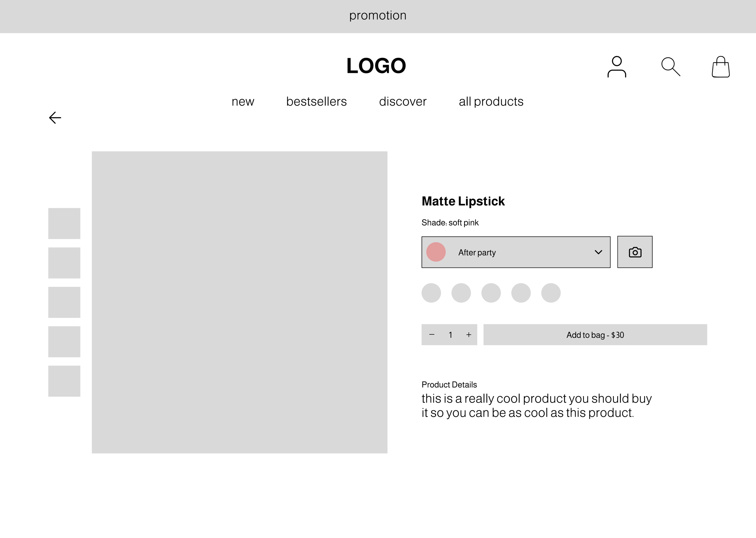Click the promotion banner
The image size is (756, 538).
(378, 16)
